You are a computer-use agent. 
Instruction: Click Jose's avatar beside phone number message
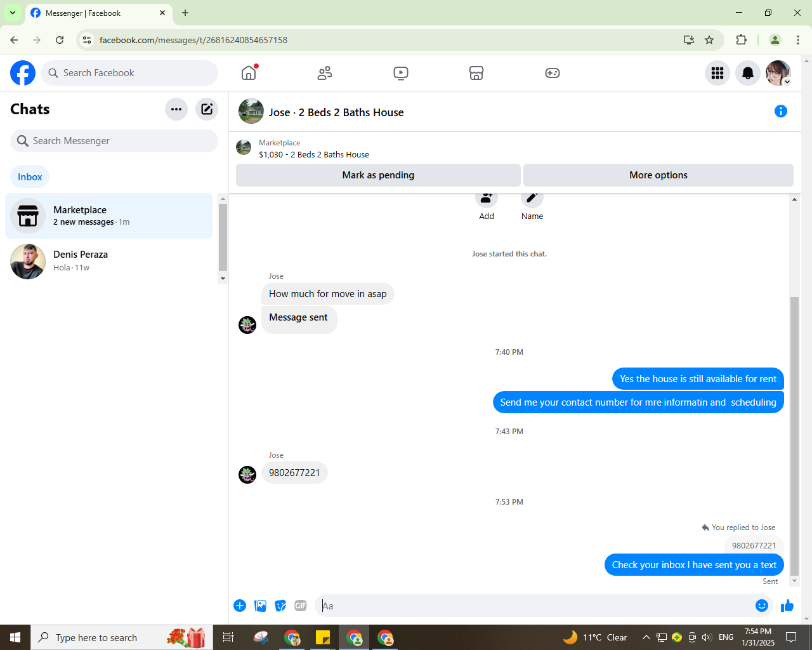click(x=247, y=474)
